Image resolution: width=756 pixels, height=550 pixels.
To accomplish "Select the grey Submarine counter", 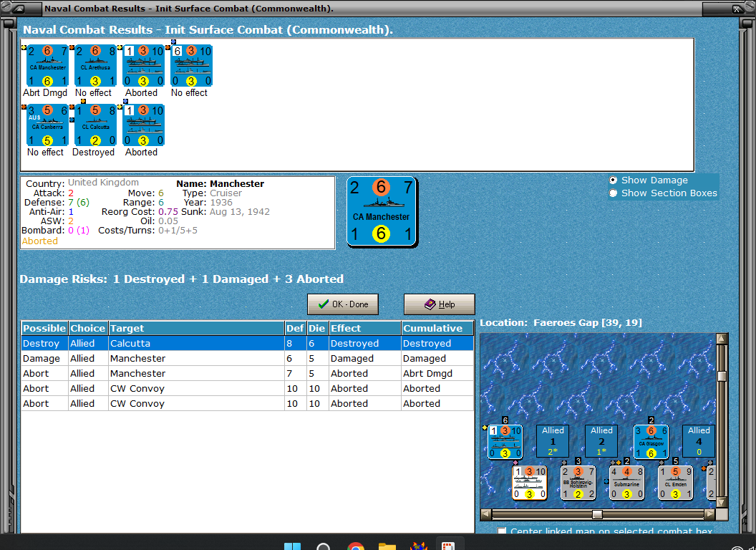I will [x=627, y=483].
